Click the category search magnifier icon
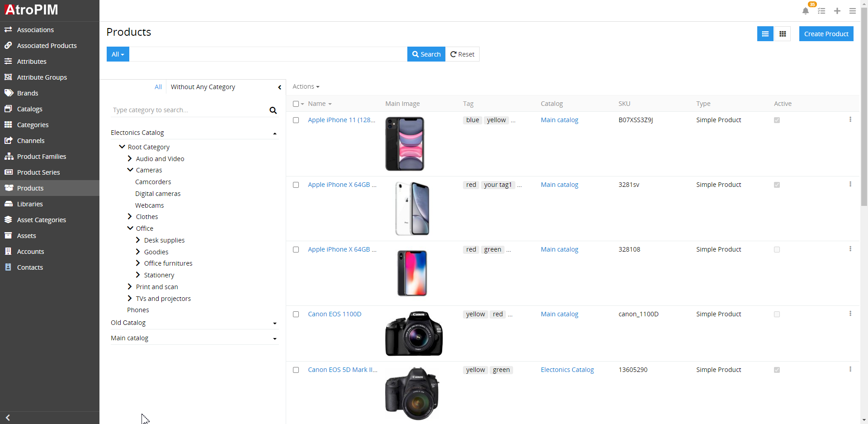This screenshot has height=424, width=868. (273, 110)
